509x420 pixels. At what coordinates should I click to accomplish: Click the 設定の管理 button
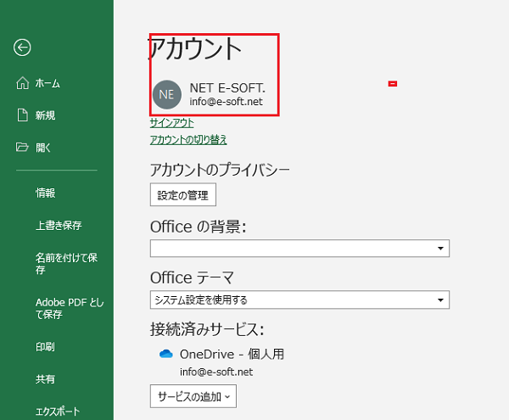[183, 195]
